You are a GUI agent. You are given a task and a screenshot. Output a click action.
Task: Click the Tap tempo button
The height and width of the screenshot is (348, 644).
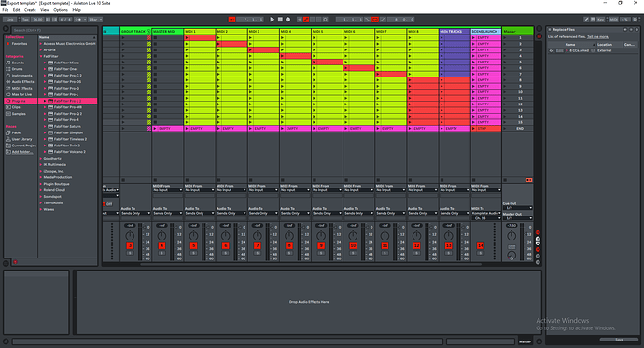tap(25, 20)
